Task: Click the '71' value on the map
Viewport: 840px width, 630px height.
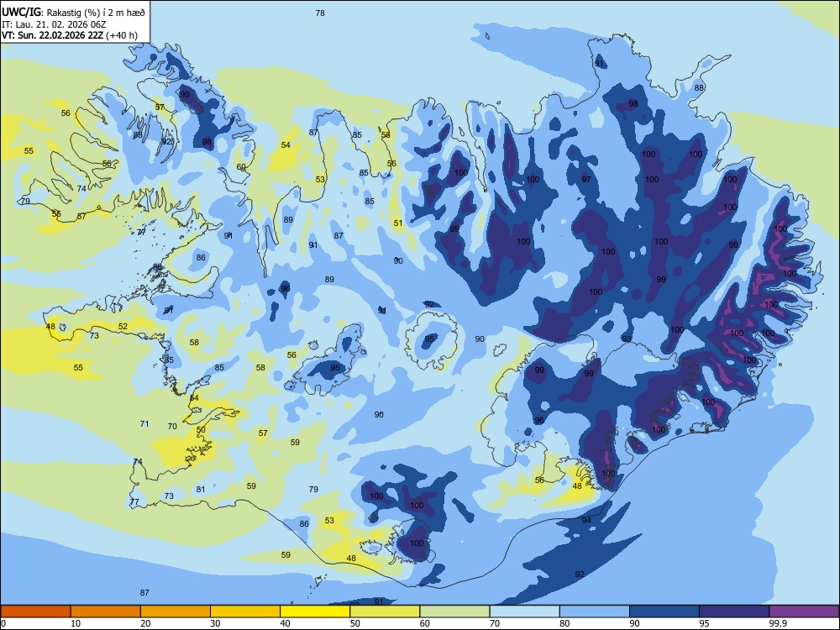Action: [144, 423]
